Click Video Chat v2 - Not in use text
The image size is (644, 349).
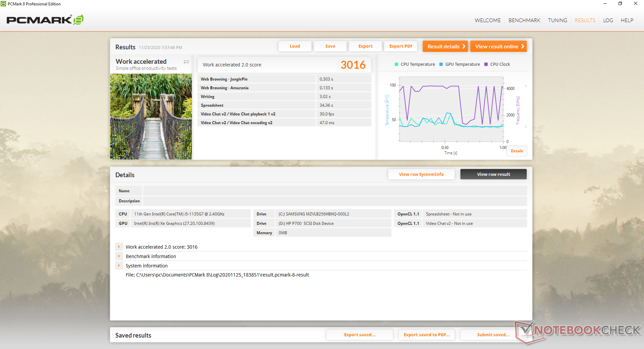tap(449, 223)
